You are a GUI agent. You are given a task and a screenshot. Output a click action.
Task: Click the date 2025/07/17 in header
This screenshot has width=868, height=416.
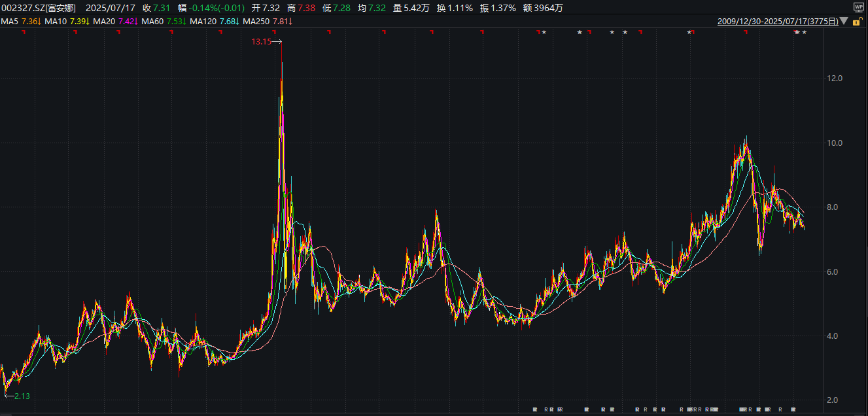click(x=109, y=8)
